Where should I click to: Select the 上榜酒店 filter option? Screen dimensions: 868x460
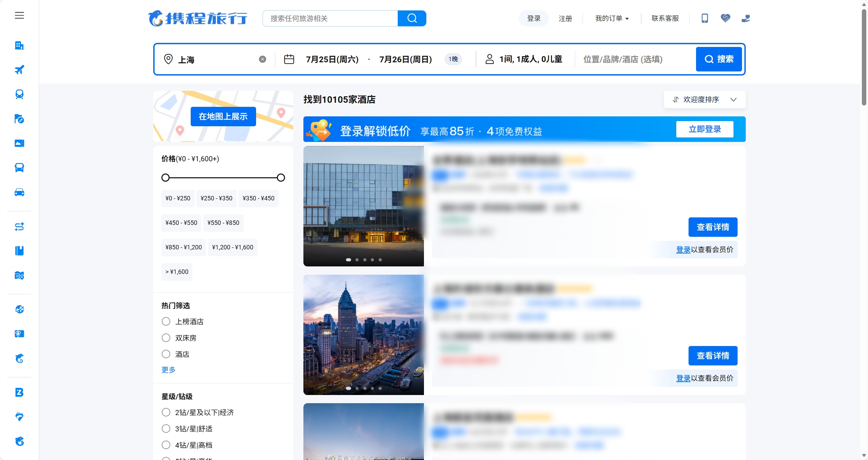[x=183, y=322]
